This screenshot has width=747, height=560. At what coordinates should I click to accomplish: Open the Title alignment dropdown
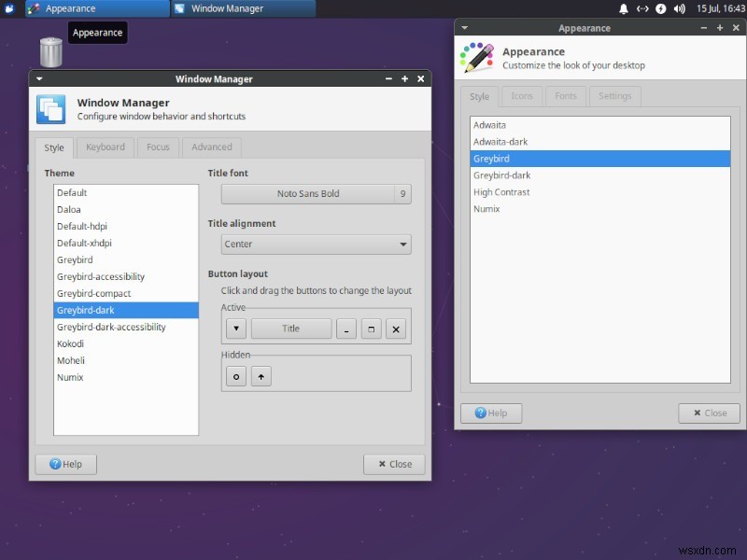coord(316,244)
